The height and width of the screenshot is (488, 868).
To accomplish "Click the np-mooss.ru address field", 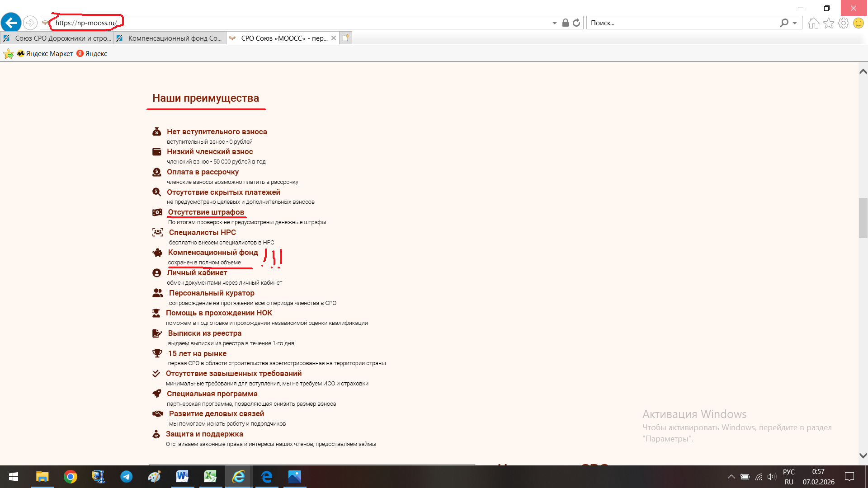I will point(86,23).
